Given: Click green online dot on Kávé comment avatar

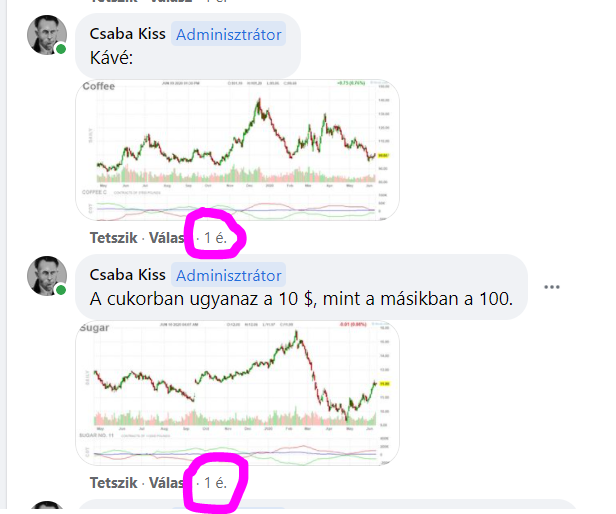Looking at the screenshot, I should tap(61, 49).
